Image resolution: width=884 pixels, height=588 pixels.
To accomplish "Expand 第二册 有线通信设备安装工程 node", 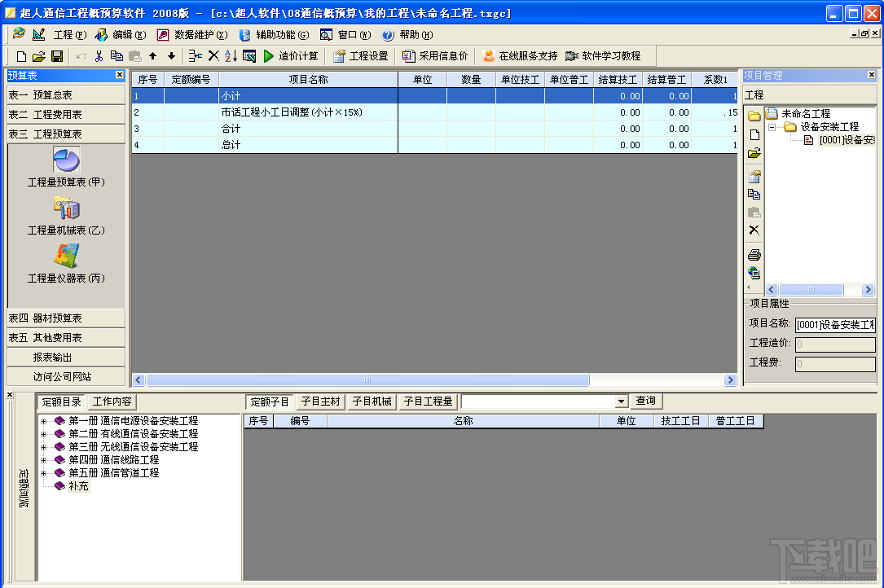I will (x=43, y=434).
